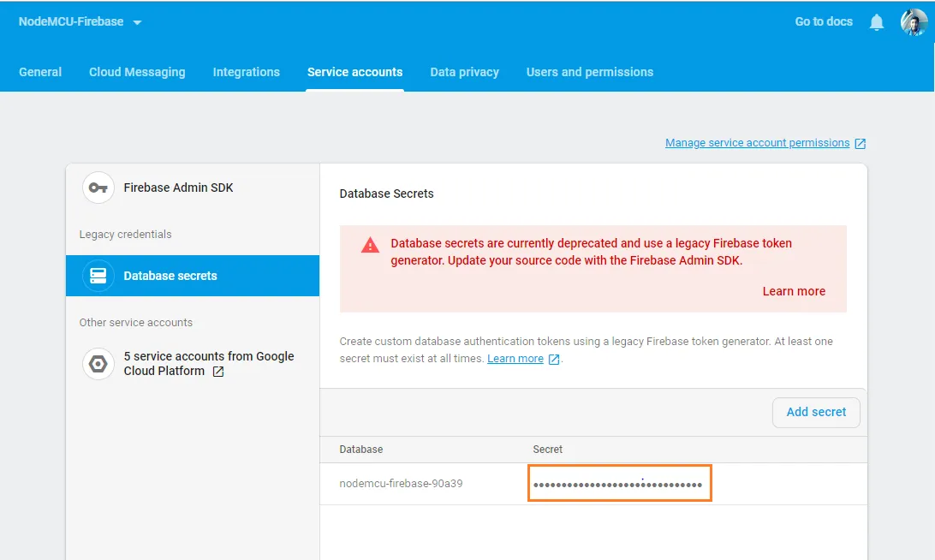Click Go to docs
This screenshot has height=560, width=935.
click(x=823, y=22)
